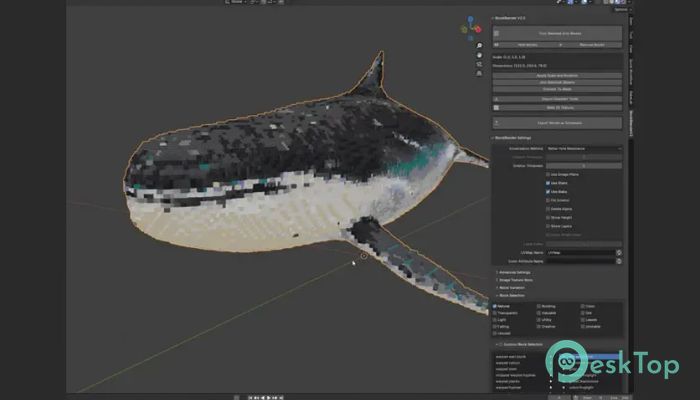Open the Tool sidebar tab
The image size is (700, 400).
pos(631,34)
